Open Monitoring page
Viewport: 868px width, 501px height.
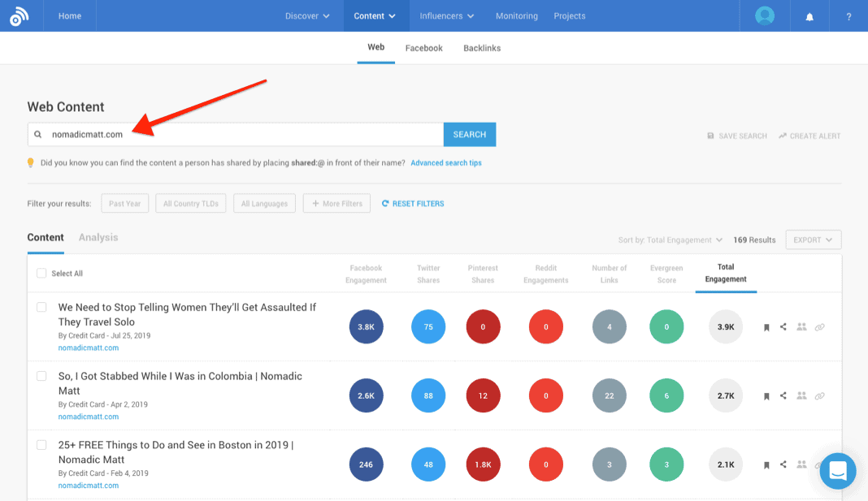pos(516,16)
